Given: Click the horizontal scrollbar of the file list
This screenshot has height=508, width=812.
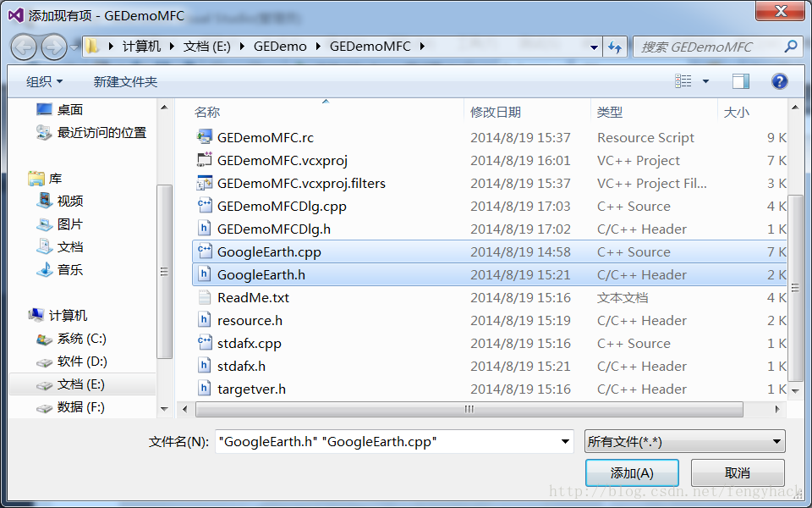Looking at the screenshot, I should (x=469, y=409).
